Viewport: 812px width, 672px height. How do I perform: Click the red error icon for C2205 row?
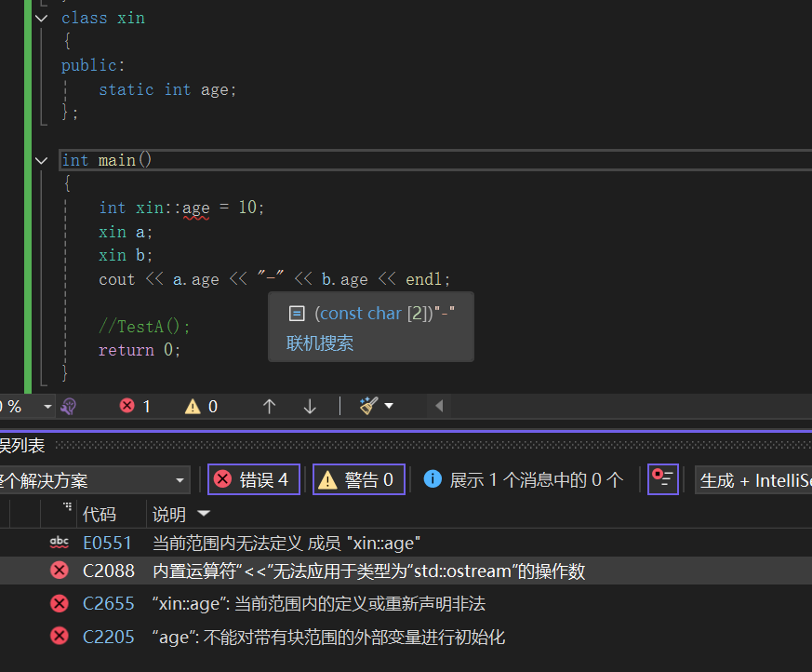coord(59,636)
